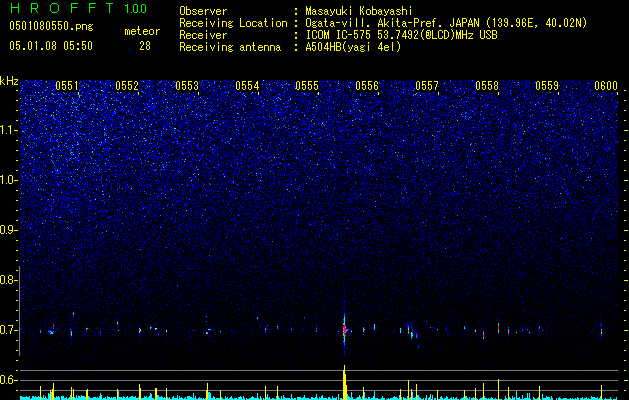Click the 'meteor' count label
This screenshot has width=629, height=400.
pos(142,31)
